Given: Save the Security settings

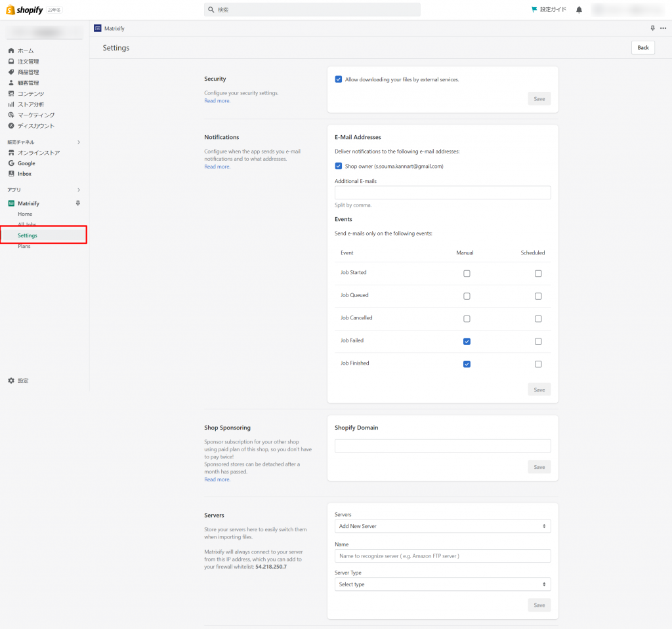Looking at the screenshot, I should 539,99.
